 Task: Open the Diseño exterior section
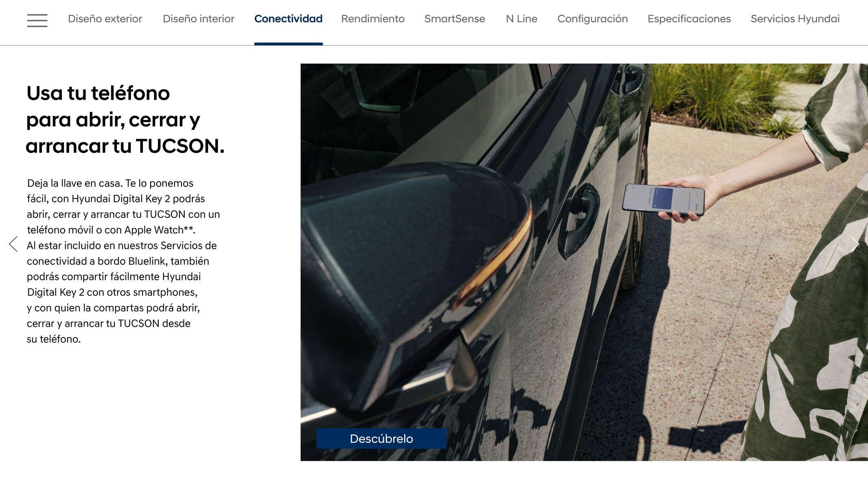[105, 19]
